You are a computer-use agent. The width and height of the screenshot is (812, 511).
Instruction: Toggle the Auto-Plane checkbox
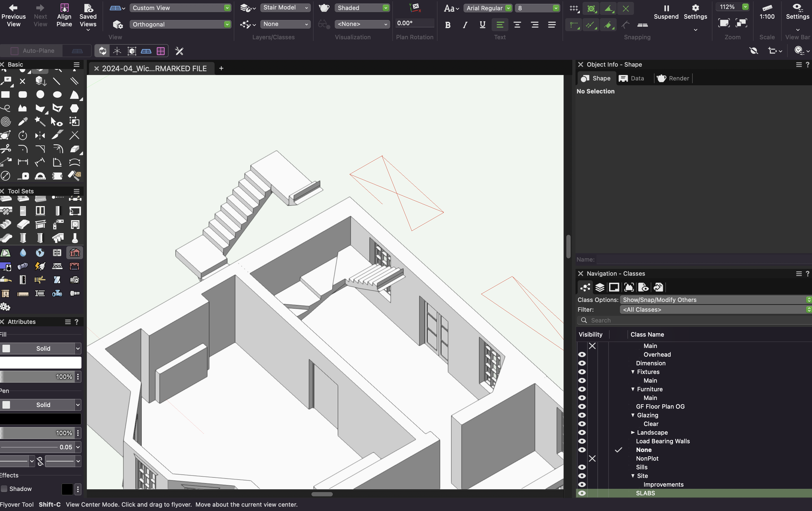(x=14, y=51)
